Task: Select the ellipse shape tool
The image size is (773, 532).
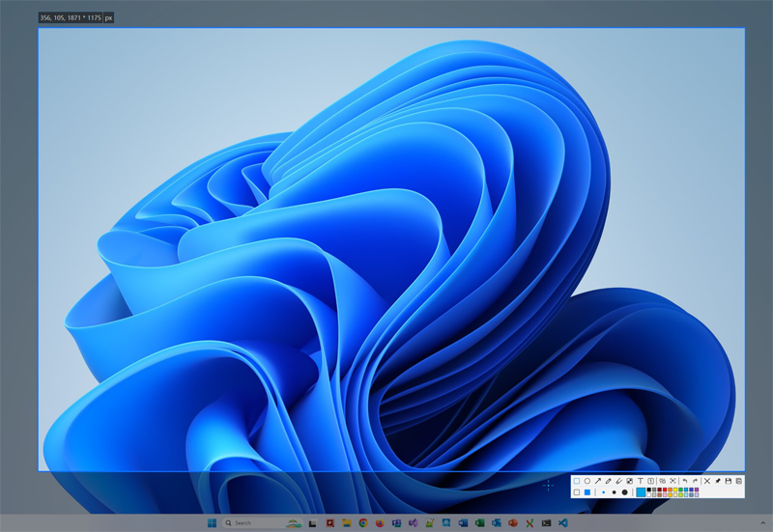Action: [587, 481]
